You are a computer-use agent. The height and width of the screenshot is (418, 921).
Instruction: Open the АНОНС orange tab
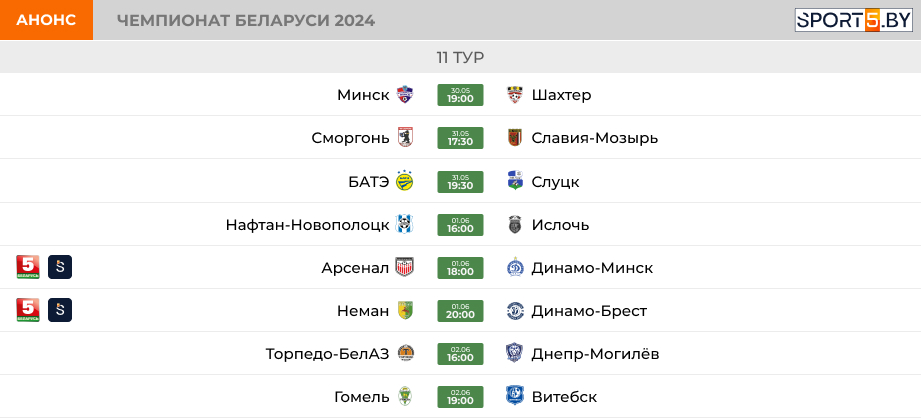[x=46, y=20]
